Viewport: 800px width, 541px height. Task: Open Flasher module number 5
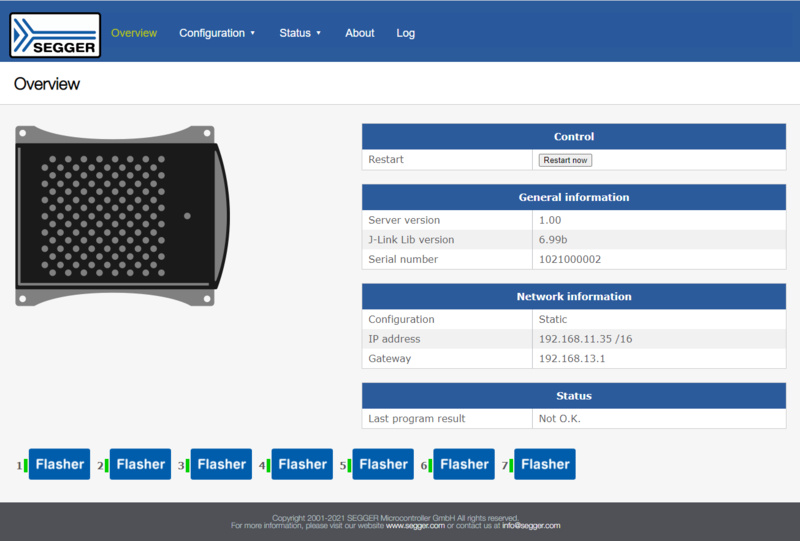(x=383, y=464)
